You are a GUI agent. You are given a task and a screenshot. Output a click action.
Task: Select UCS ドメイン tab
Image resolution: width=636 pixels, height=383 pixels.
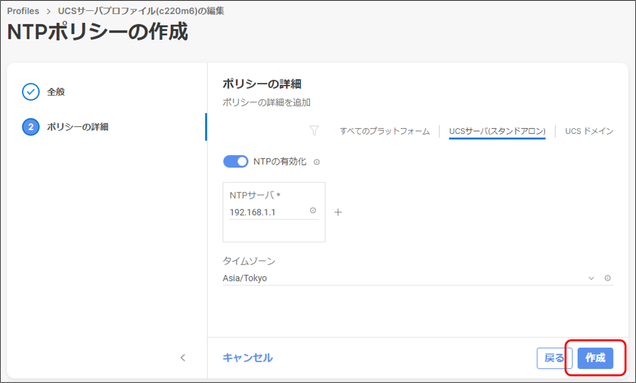tap(589, 131)
